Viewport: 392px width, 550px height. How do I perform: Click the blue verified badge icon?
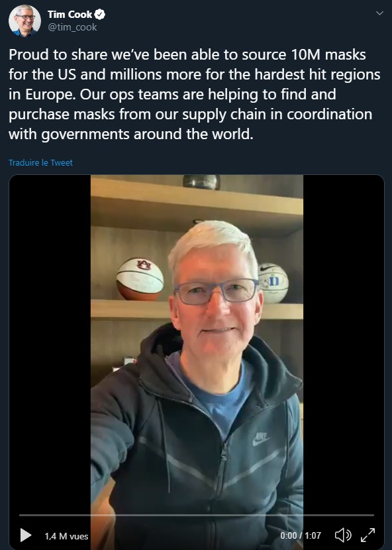(100, 15)
